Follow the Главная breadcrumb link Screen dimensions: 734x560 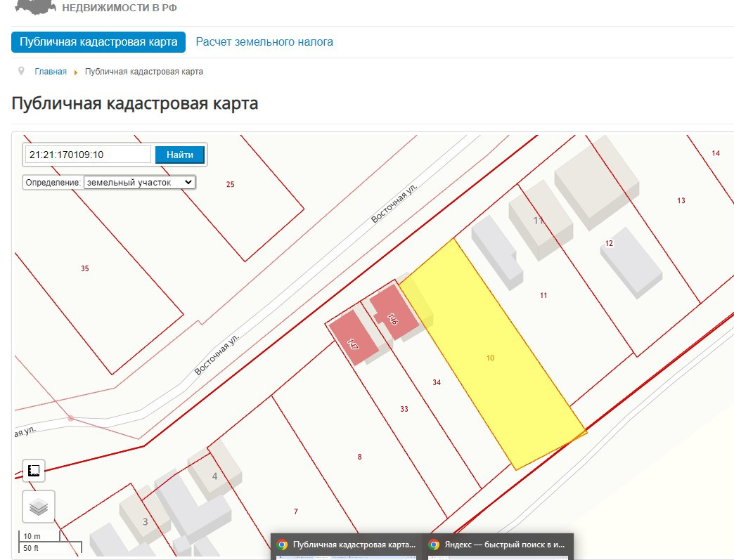coord(51,72)
